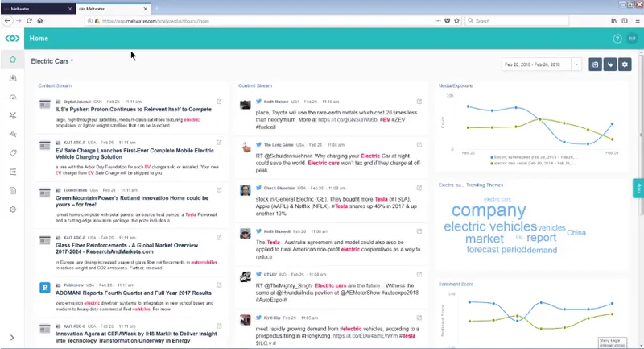Expand the sidebar with bottom chevron

[12, 338]
